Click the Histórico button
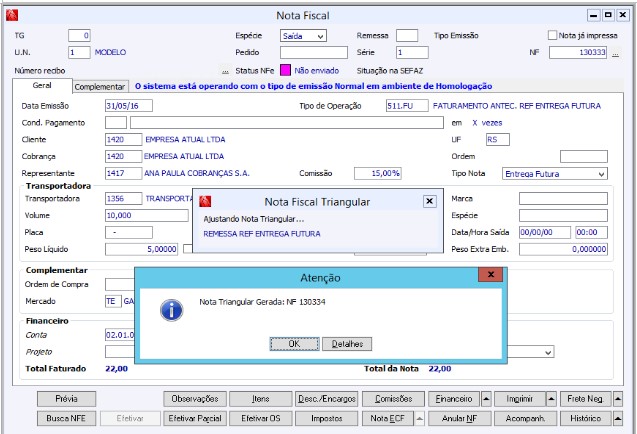Viewport: 637px width, 434px height. [585, 418]
